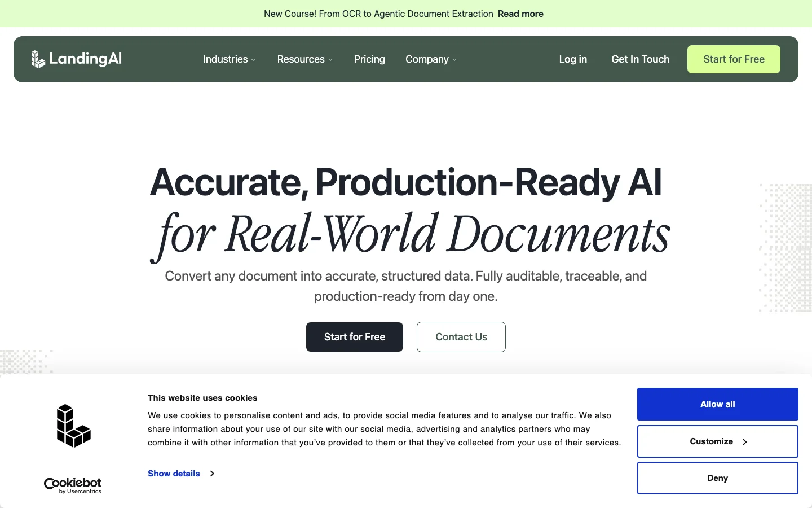812x508 pixels.
Task: Expand the Company dropdown menu
Action: 431,59
